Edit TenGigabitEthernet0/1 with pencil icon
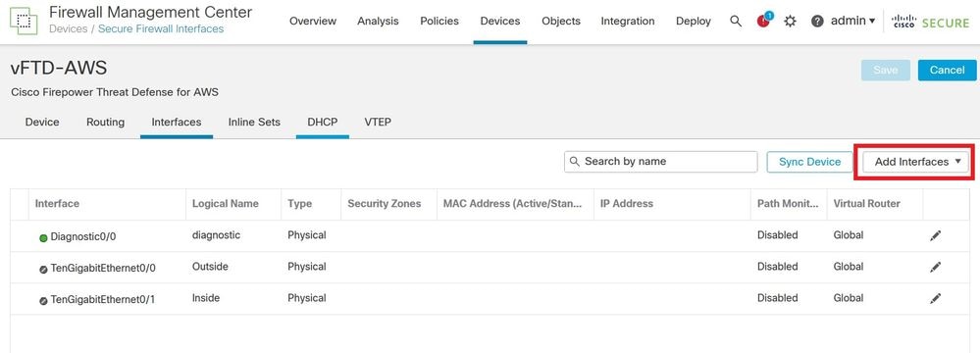 tap(935, 299)
